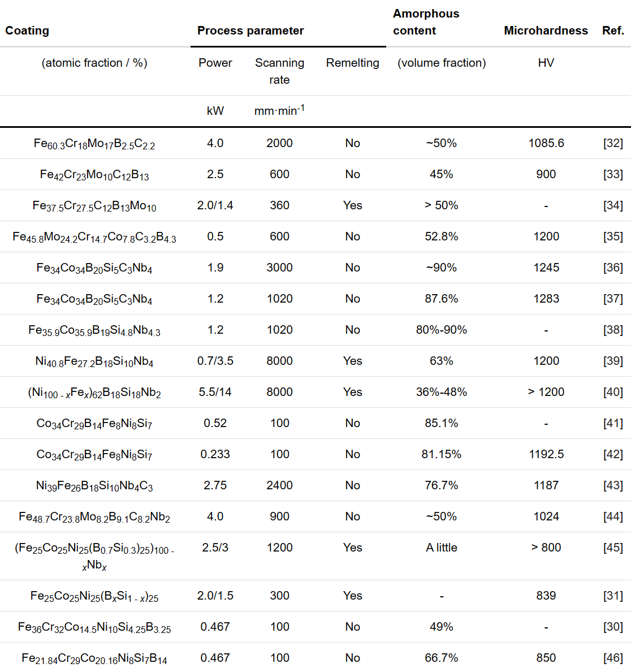631x672 pixels.
Task: Click the Process parameter header
Action: point(250,31)
